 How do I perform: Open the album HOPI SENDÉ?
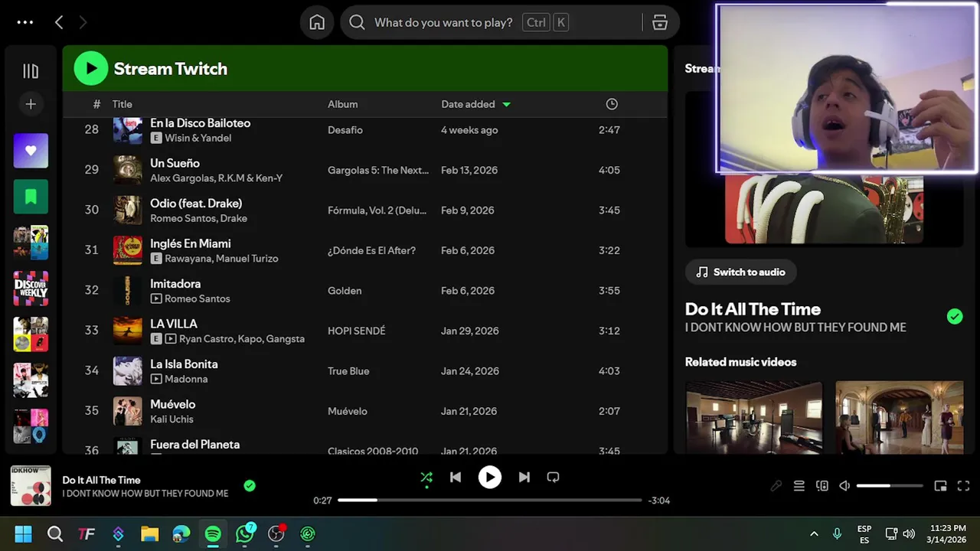pos(357,331)
